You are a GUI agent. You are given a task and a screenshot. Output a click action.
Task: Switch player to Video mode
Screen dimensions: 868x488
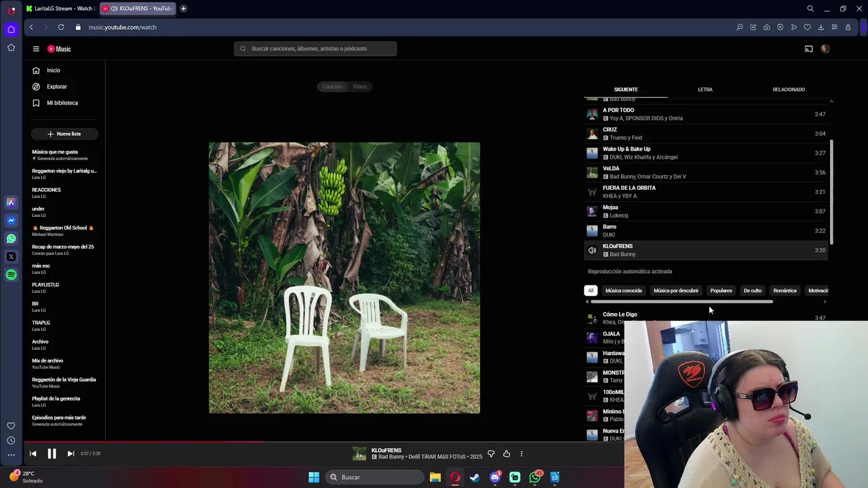[359, 87]
